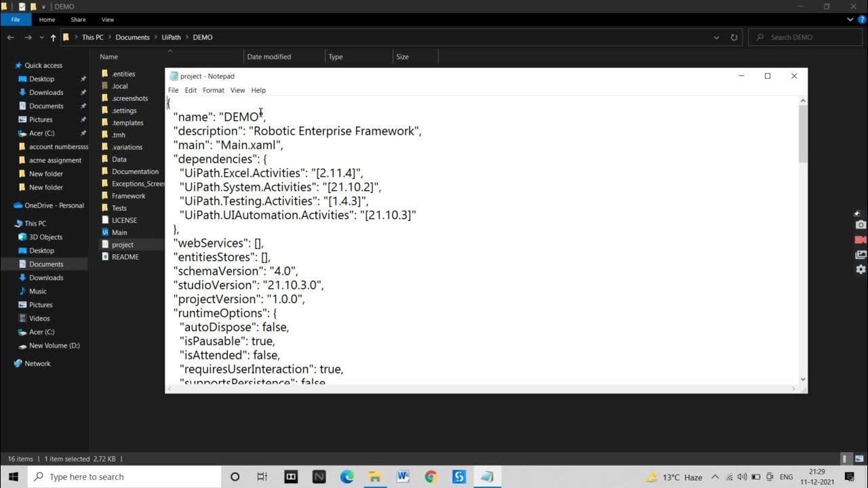Open the View tab in File Explorer
The image size is (868, 488).
[108, 20]
